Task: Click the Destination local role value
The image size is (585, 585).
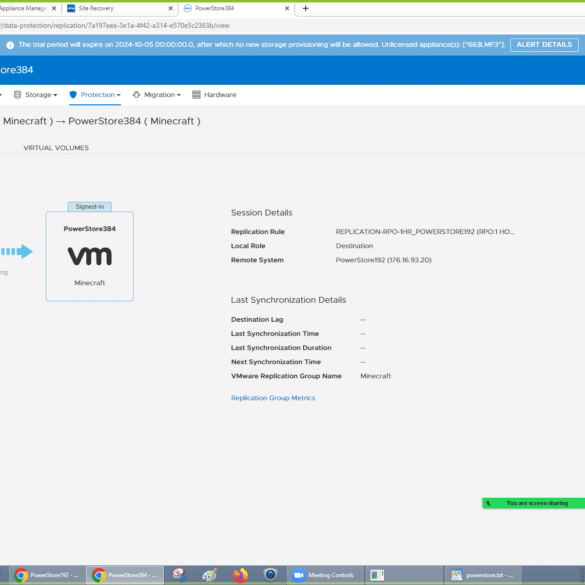Action: click(x=354, y=246)
